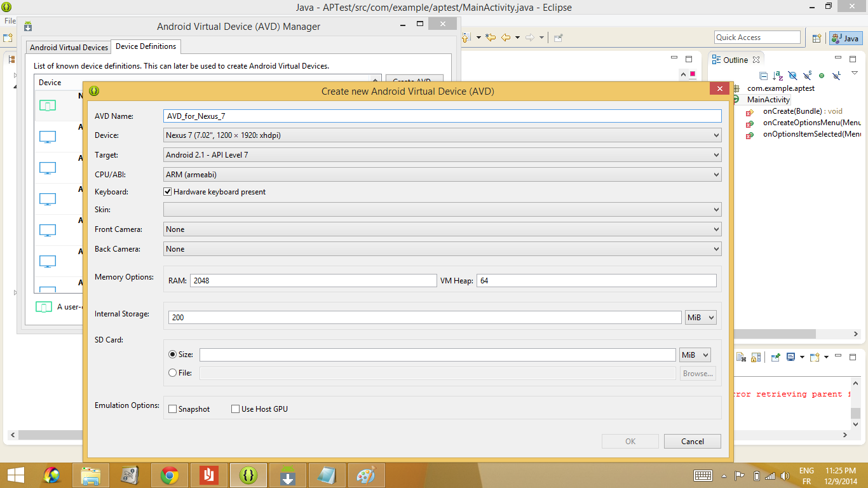Viewport: 868px width, 488px height.
Task: Click the Internal Storage input field
Action: [425, 317]
